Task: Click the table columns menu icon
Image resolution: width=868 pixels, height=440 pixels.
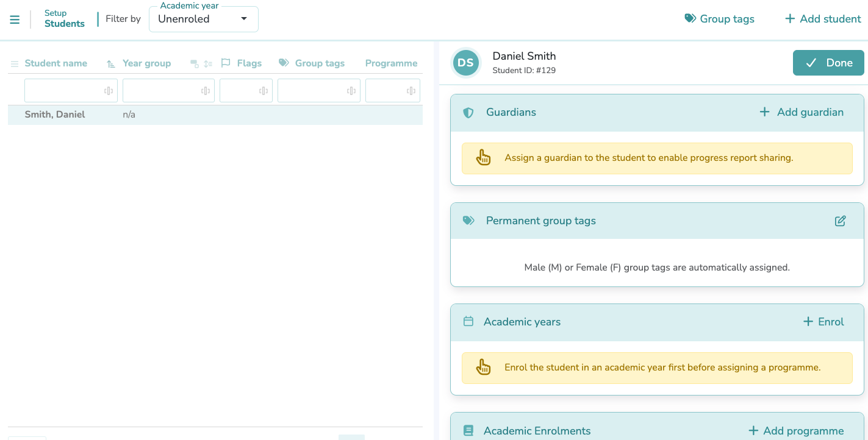Action: pos(14,63)
